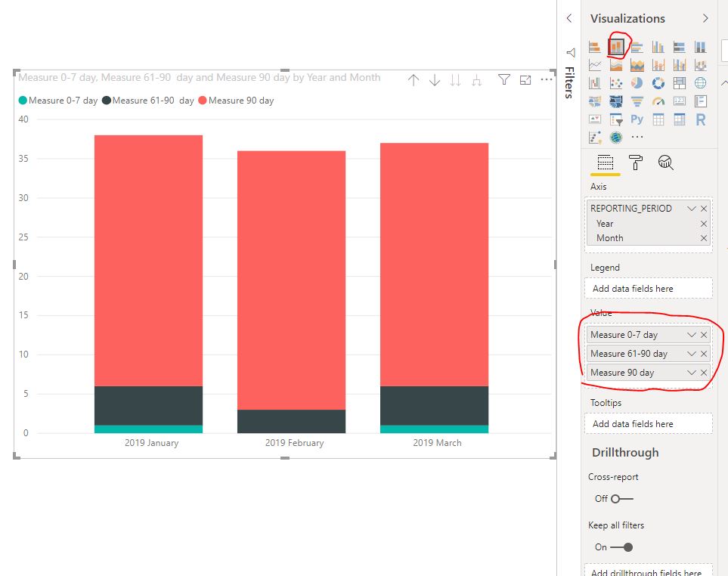This screenshot has width=728, height=576.
Task: Pick the 100% stacked bar chart visual
Action: click(680, 47)
